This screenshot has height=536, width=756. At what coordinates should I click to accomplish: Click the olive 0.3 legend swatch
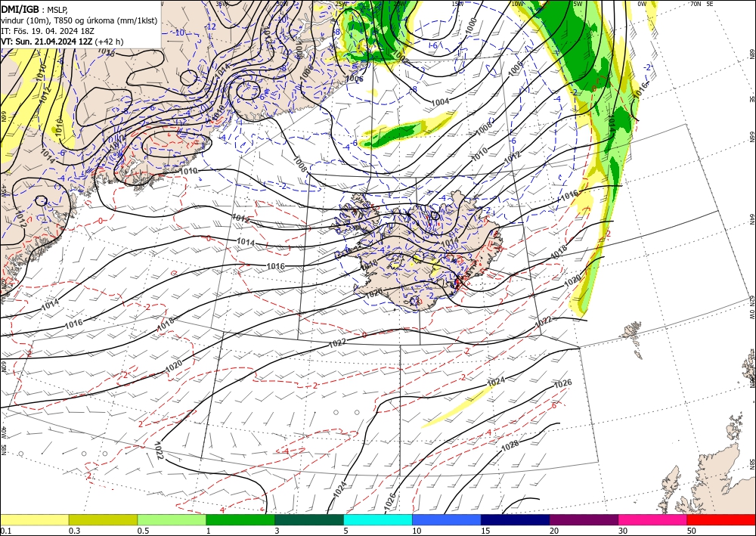(103, 519)
